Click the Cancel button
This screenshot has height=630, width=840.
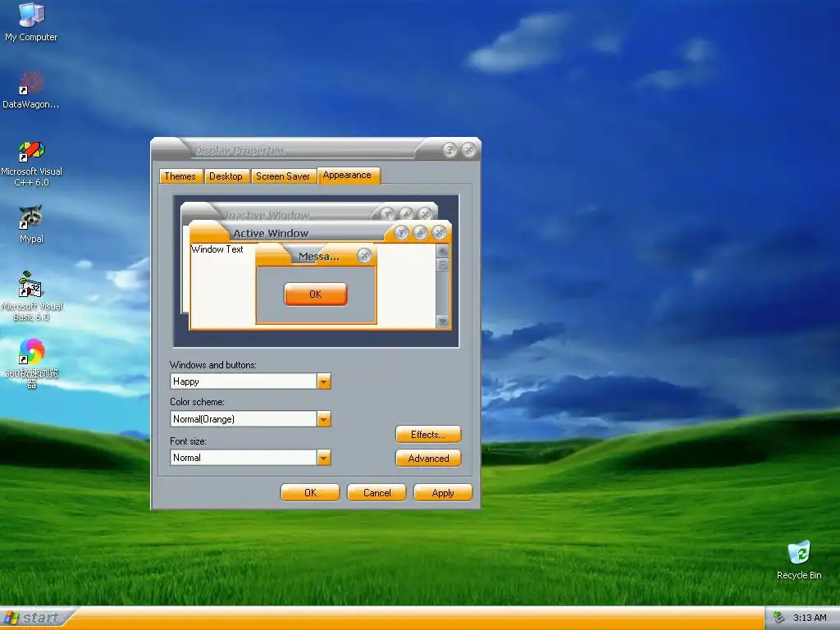(377, 493)
